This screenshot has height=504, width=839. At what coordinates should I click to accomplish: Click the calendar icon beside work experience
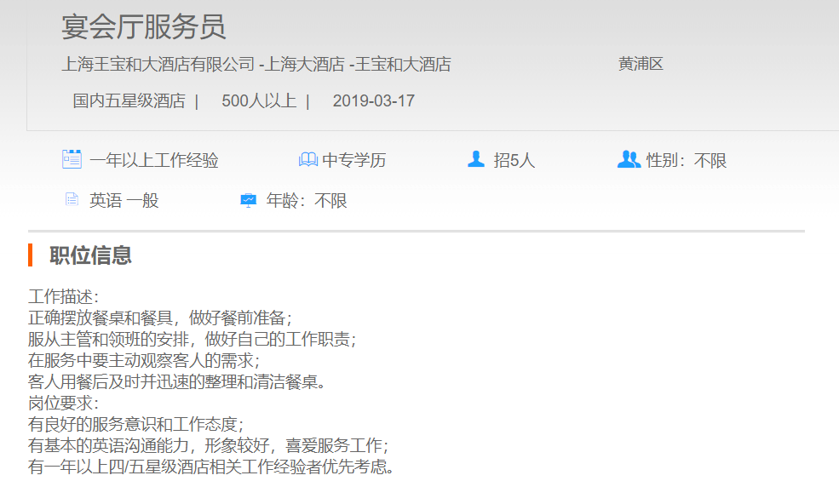tap(72, 159)
